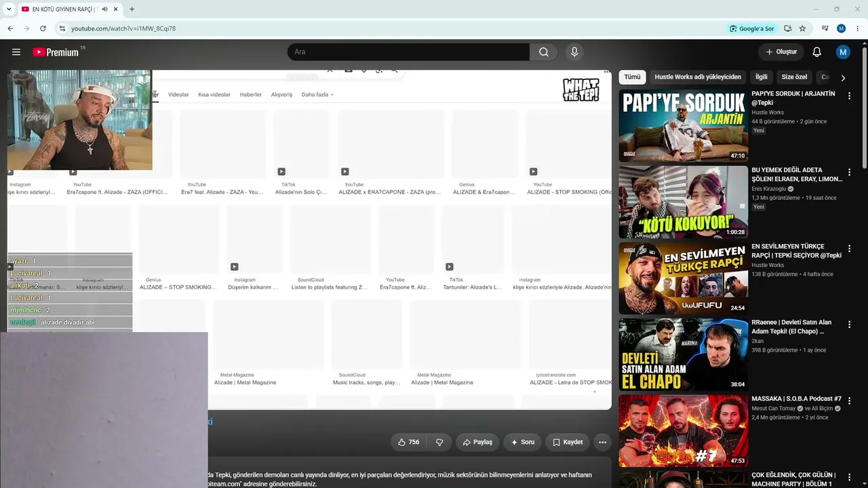Open the title MASSAKA | S.O.B.A Podcast #7

(x=796, y=399)
